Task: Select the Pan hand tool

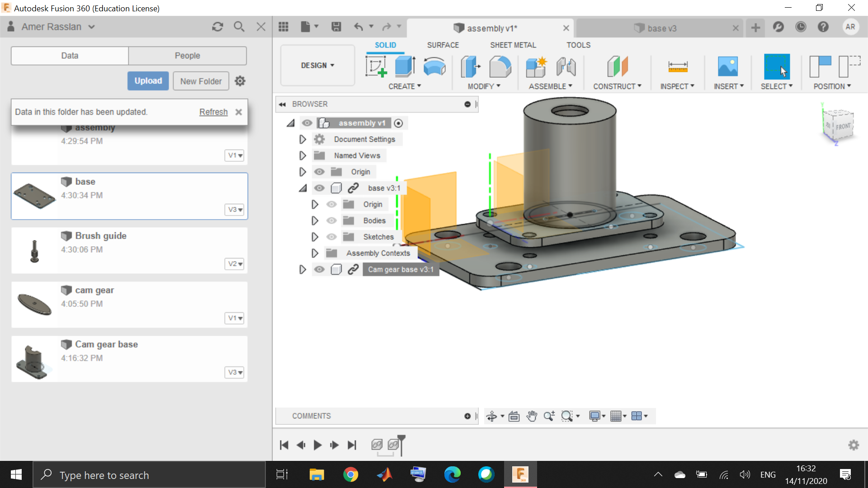Action: (532, 416)
